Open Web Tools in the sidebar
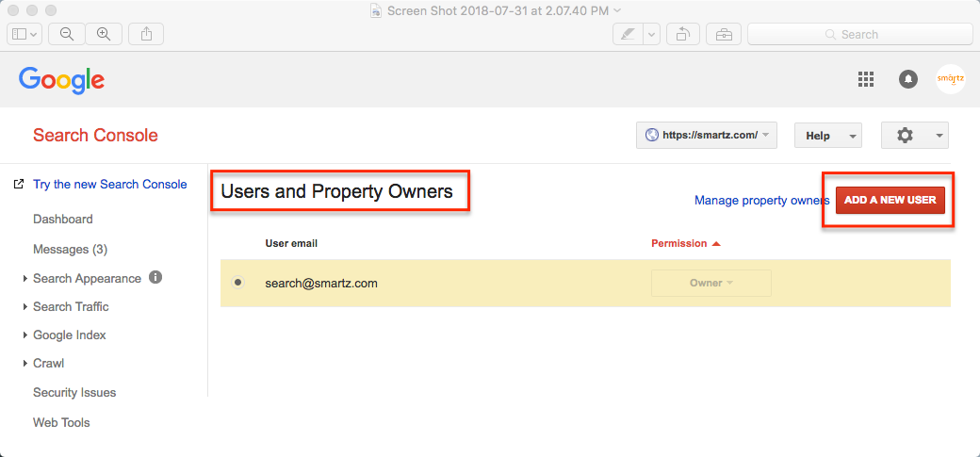 [x=61, y=423]
